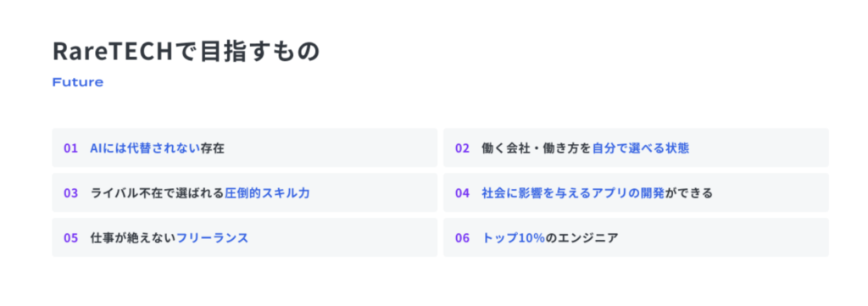Click highlighted text 圧倒的スキル力

click(267, 193)
